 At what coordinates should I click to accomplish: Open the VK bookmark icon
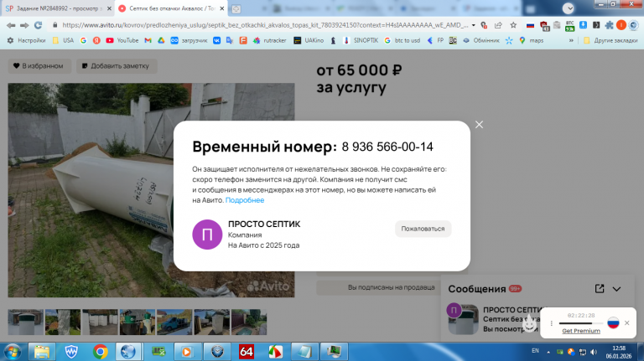tap(216, 40)
